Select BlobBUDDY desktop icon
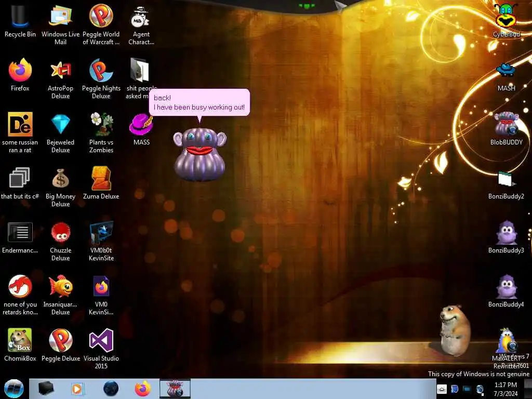 pos(506,129)
